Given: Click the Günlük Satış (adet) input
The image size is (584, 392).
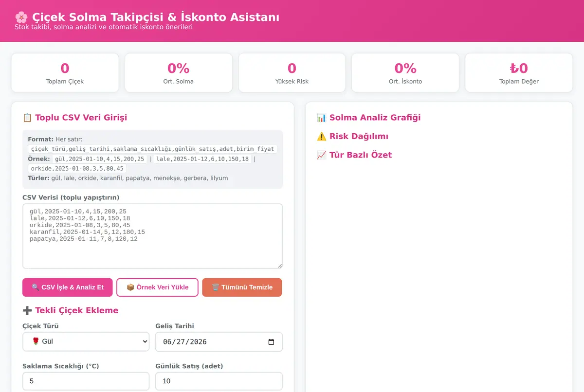Looking at the screenshot, I should coord(219,381).
